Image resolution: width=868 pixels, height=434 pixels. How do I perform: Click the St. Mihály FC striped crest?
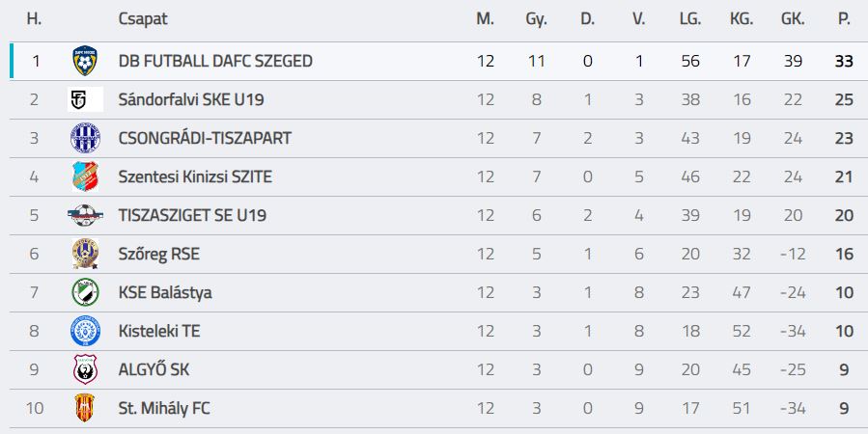pyautogui.click(x=85, y=408)
